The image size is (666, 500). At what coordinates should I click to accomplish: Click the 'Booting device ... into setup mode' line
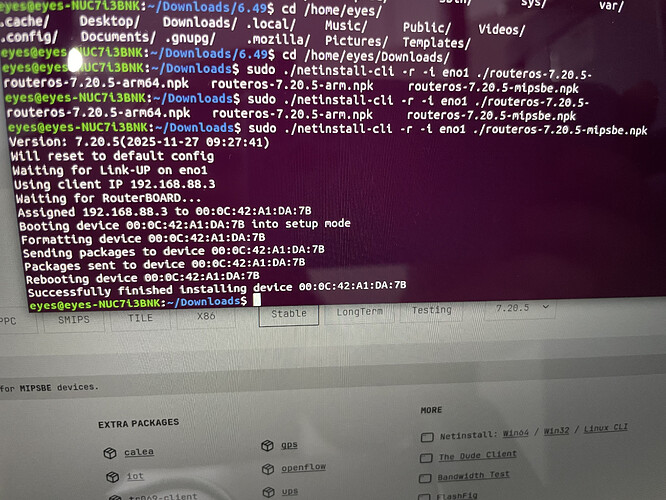click(185, 225)
